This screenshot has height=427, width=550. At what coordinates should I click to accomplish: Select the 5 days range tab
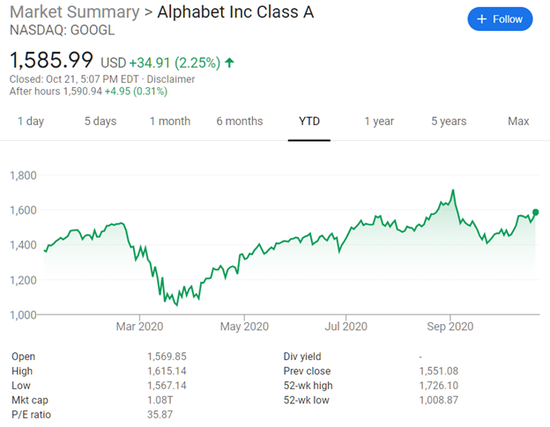(100, 121)
